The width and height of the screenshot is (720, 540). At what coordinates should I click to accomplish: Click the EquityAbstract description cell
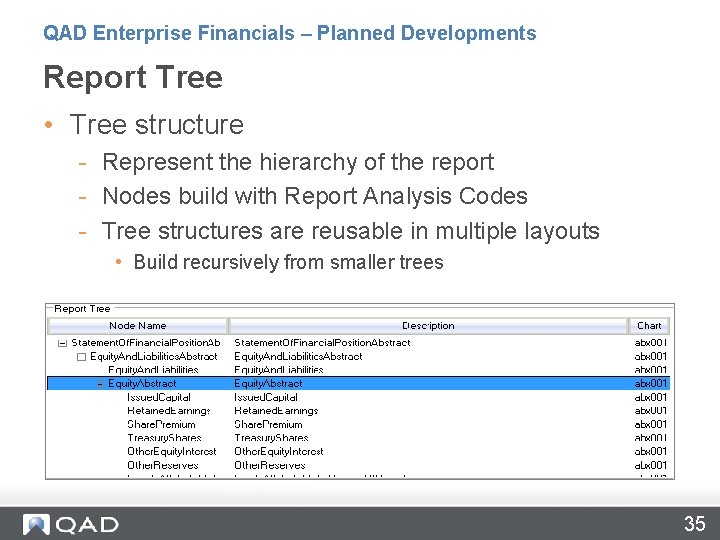tap(268, 383)
